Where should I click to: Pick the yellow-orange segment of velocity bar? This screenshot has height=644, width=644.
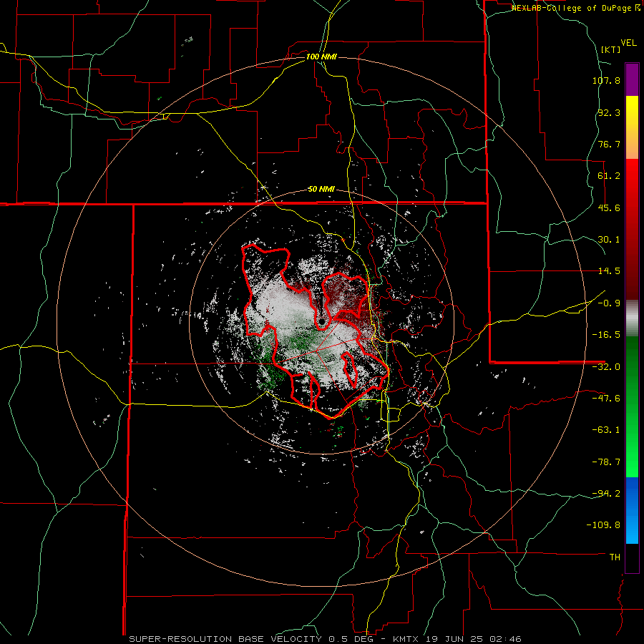coord(632,127)
